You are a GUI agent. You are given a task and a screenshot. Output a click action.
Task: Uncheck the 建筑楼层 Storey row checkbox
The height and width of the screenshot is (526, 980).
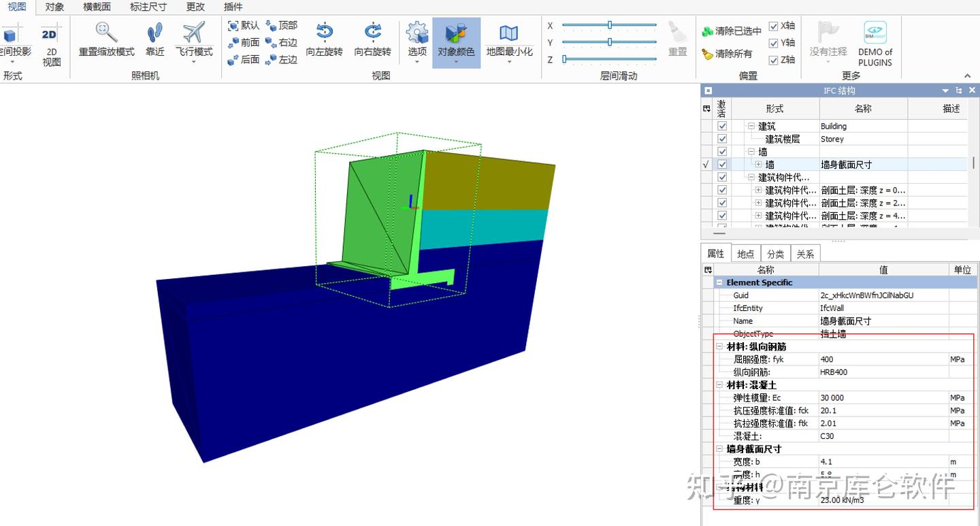[x=722, y=139]
